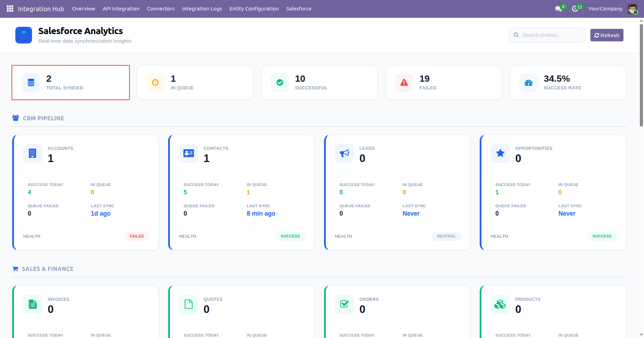644x338 pixels.
Task: Click the Salesforce Analytics logo icon
Action: click(x=24, y=35)
